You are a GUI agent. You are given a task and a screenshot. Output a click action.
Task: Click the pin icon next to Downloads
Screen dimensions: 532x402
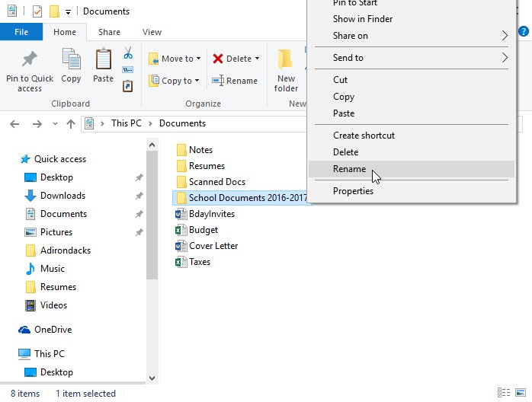point(139,196)
